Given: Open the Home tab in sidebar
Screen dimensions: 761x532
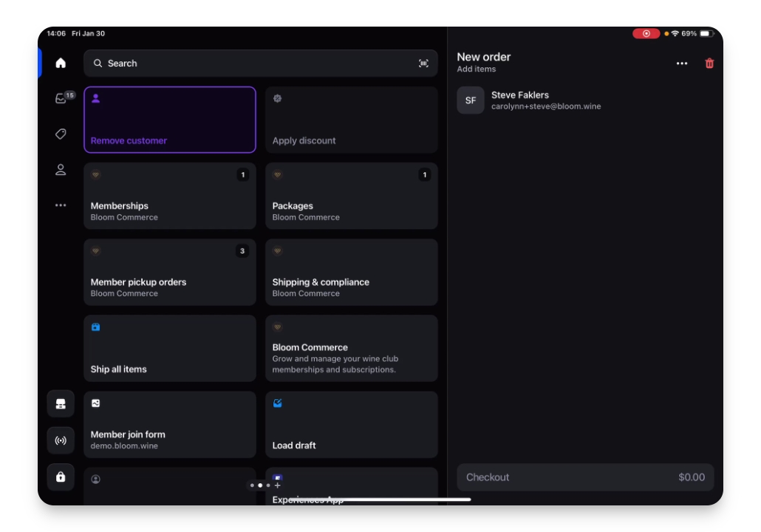Looking at the screenshot, I should pos(60,63).
